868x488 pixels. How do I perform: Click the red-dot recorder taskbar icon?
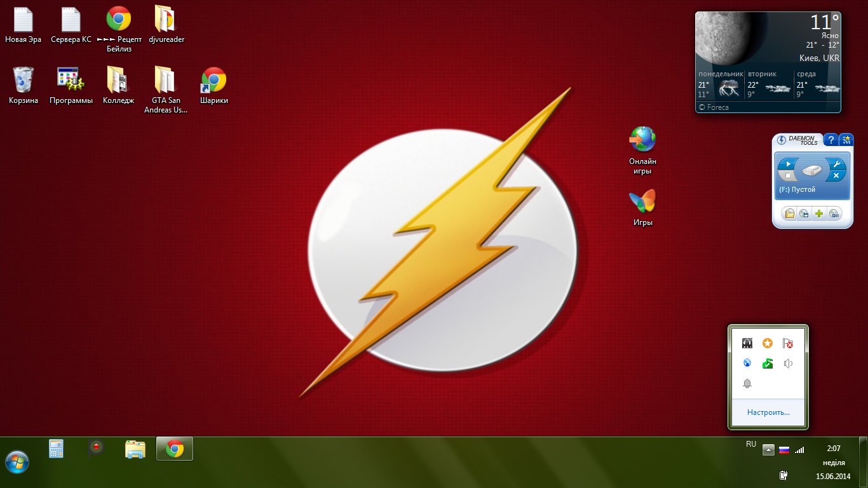(96, 447)
